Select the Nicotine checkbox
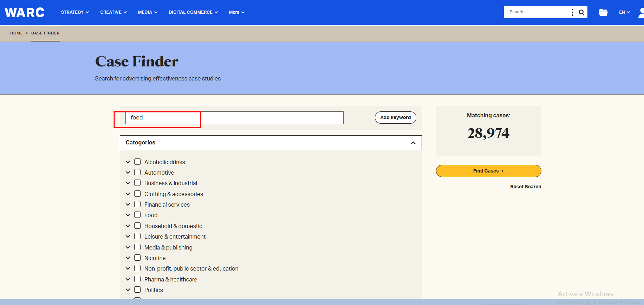644x305 pixels. click(137, 258)
